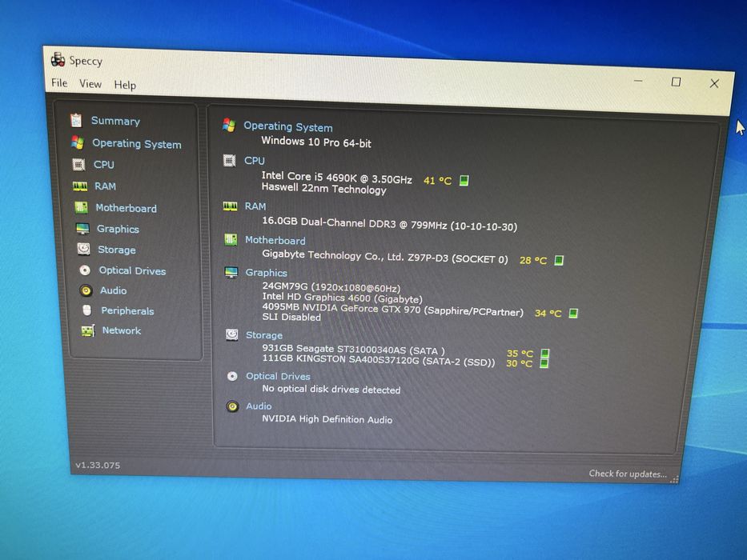
Task: Click the Audio heading link in summary
Action: tap(259, 406)
